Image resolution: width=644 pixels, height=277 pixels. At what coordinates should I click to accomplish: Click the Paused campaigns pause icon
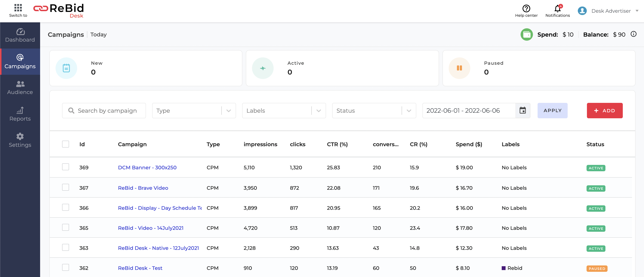pos(459,68)
